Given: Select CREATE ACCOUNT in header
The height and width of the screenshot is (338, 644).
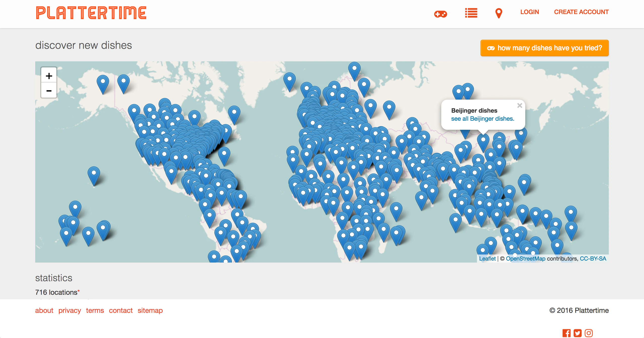Looking at the screenshot, I should coord(581,12).
